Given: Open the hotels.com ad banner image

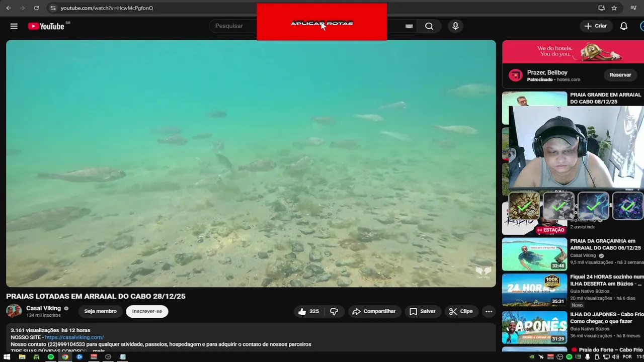Looking at the screenshot, I should [573, 52].
